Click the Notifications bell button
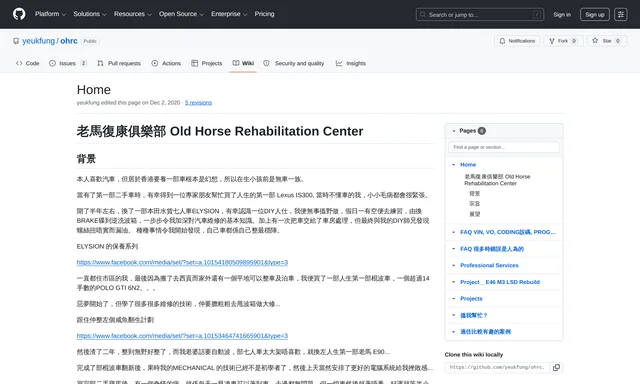This screenshot has height=384, width=640. click(x=517, y=41)
